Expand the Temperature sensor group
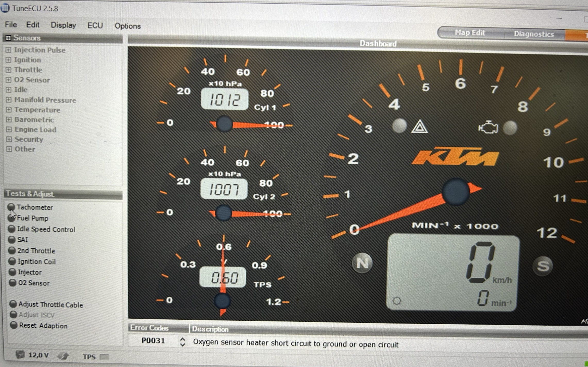Image resolution: width=588 pixels, height=367 pixels. coord(9,110)
